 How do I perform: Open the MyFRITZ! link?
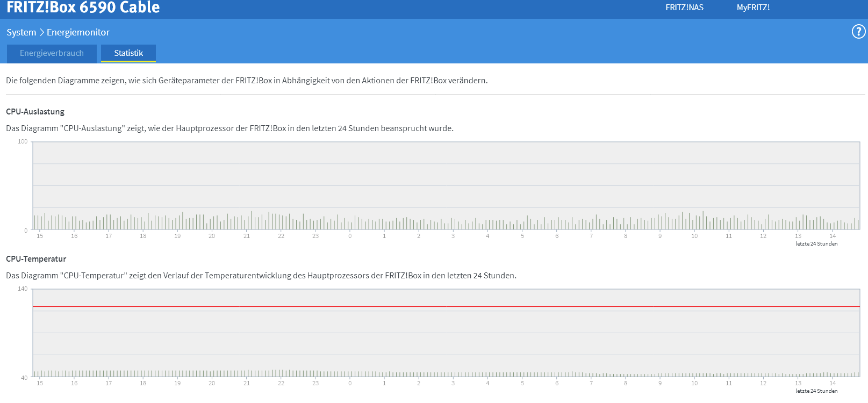pos(753,8)
